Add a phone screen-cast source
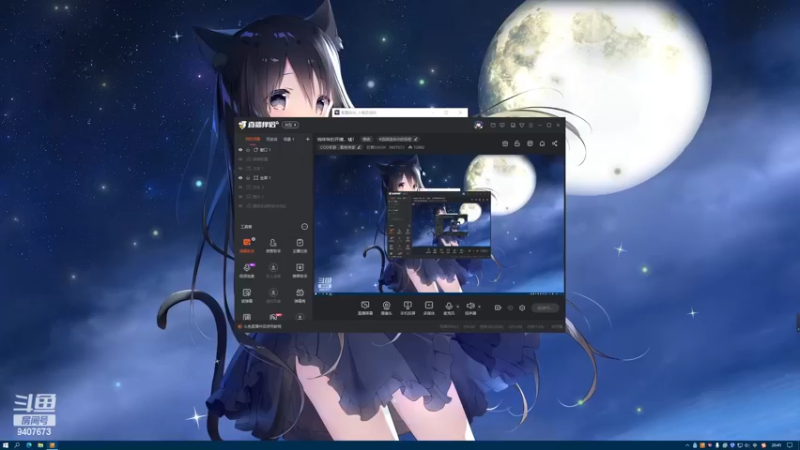The height and width of the screenshot is (450, 800). coord(407,307)
